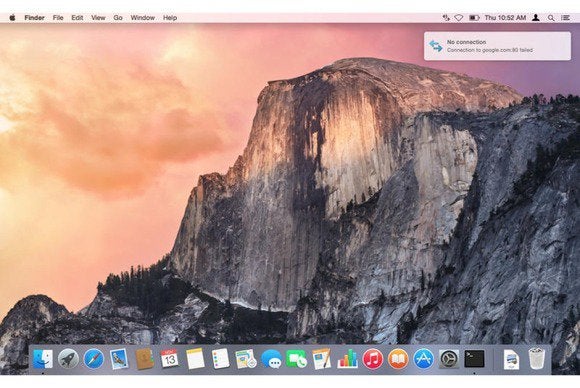
Task: Open the yellow Notes icon in Dock
Action: click(195, 359)
